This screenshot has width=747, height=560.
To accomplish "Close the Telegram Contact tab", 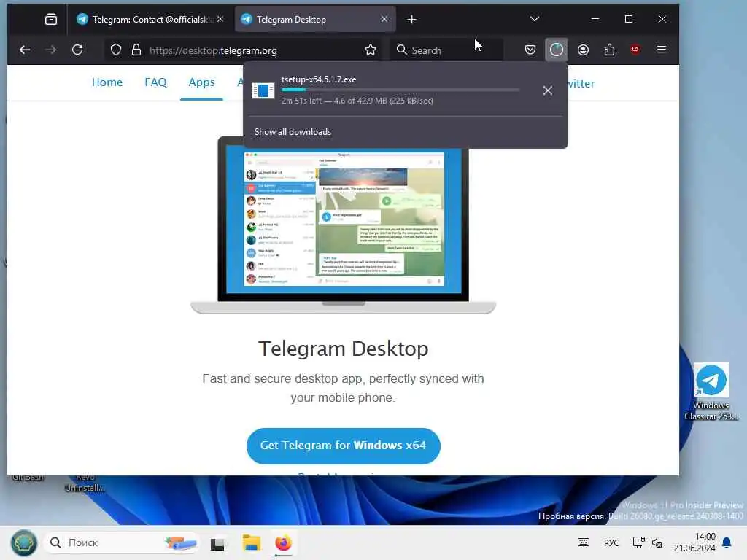I will coord(220,19).
